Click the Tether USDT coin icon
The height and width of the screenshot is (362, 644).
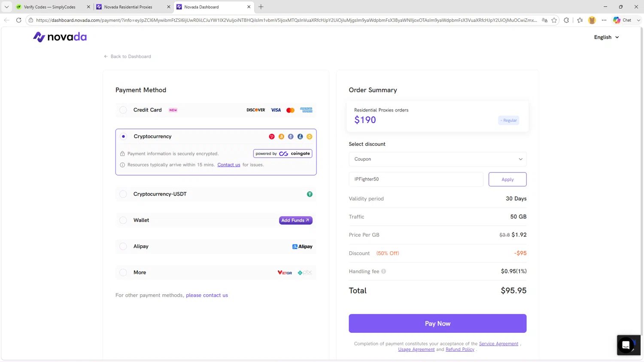click(310, 194)
